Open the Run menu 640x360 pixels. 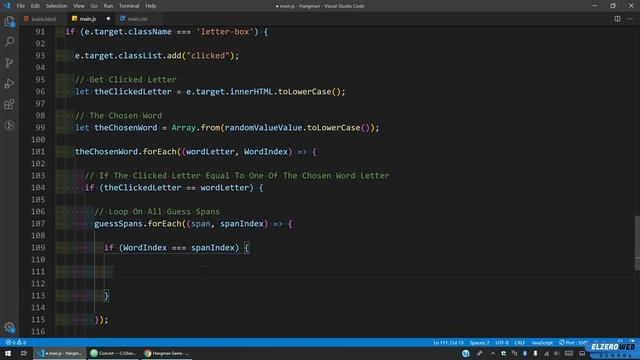[x=108, y=6]
